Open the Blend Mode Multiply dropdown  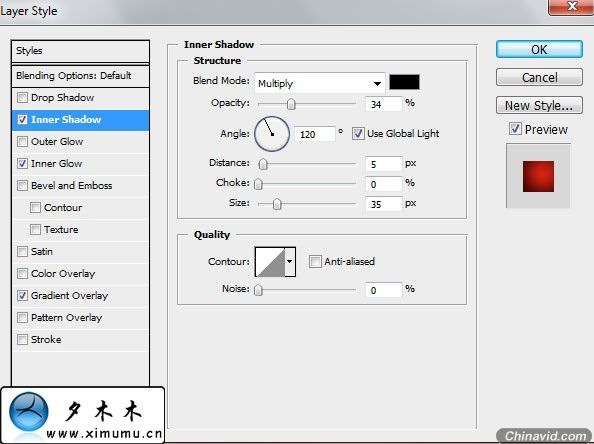(320, 83)
